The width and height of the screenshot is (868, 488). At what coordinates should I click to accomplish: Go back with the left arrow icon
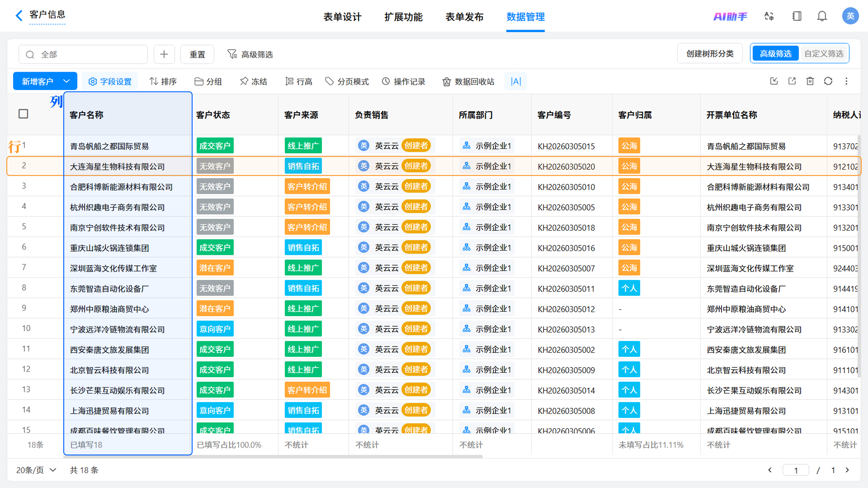pos(19,15)
